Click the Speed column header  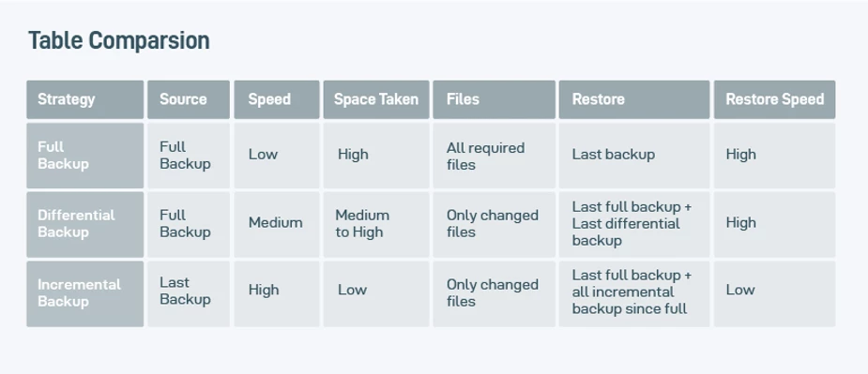pyautogui.click(x=277, y=99)
